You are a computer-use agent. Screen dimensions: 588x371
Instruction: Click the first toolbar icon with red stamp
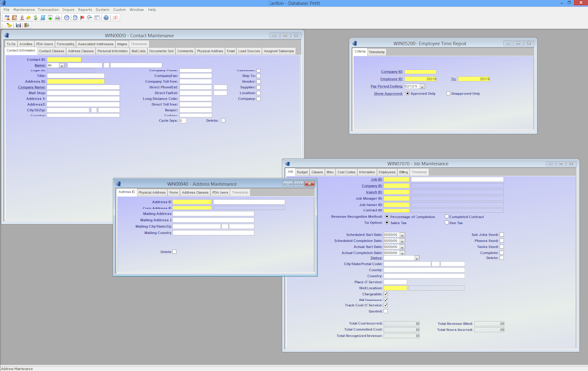tap(7, 18)
